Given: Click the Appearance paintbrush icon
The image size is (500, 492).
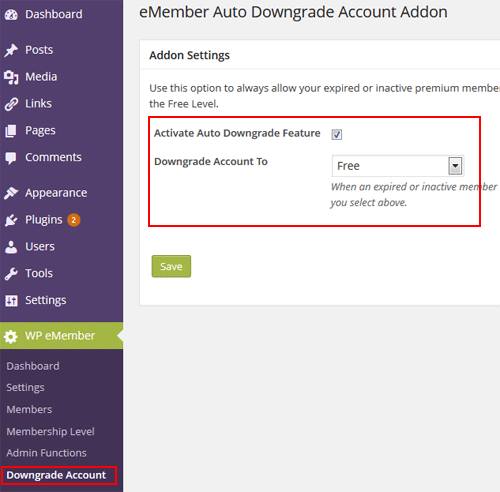Looking at the screenshot, I should [x=11, y=193].
